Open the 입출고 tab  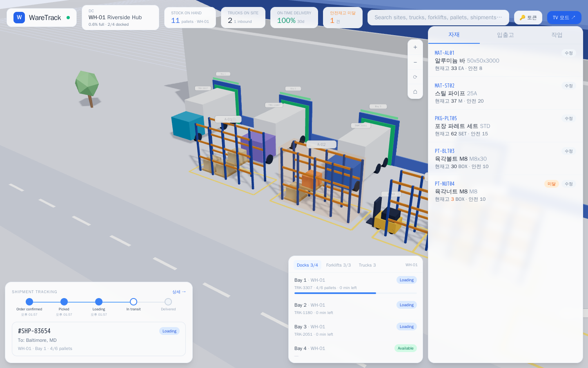coord(506,35)
